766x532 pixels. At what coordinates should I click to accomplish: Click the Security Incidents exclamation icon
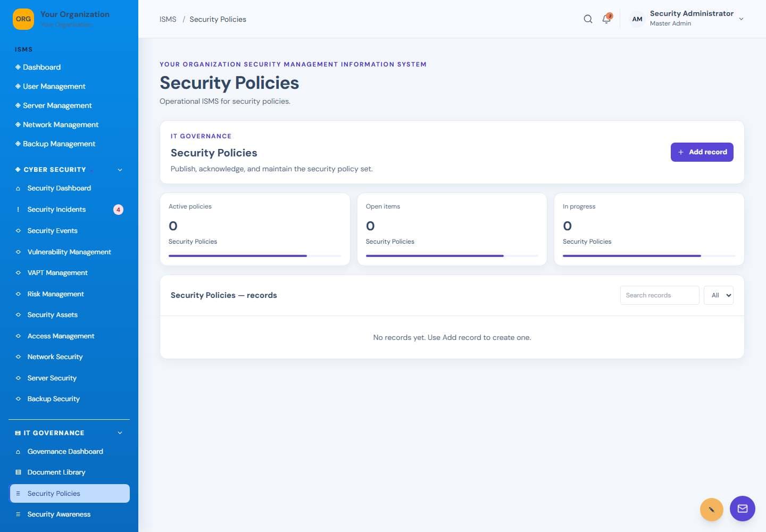click(18, 210)
